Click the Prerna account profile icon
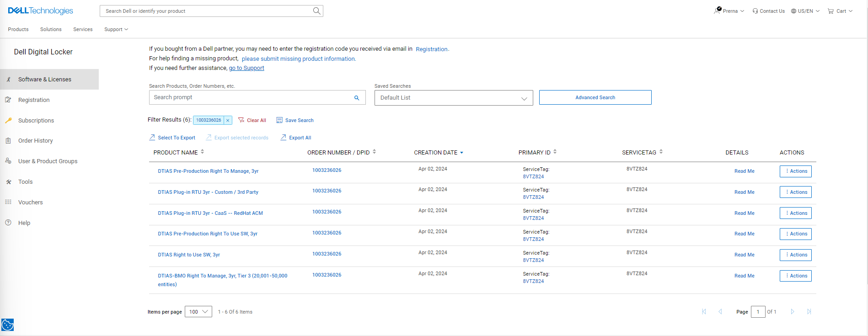The image size is (868, 336). [x=717, y=11]
